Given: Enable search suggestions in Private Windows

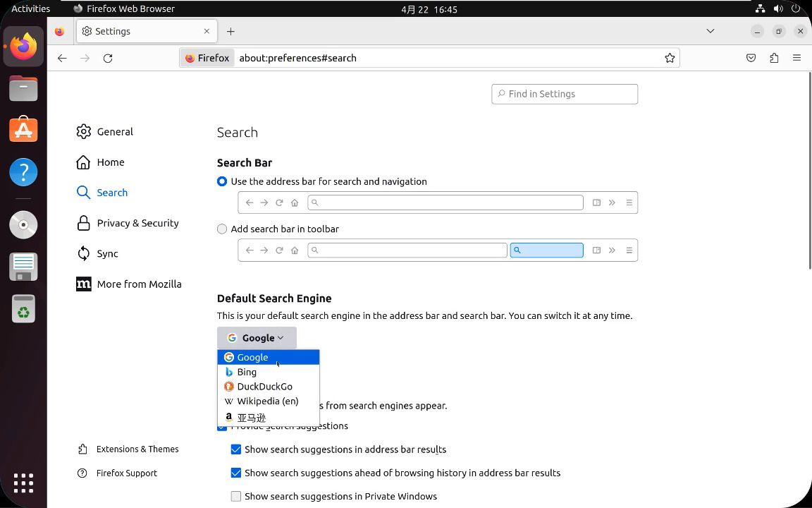Looking at the screenshot, I should 236,497.
